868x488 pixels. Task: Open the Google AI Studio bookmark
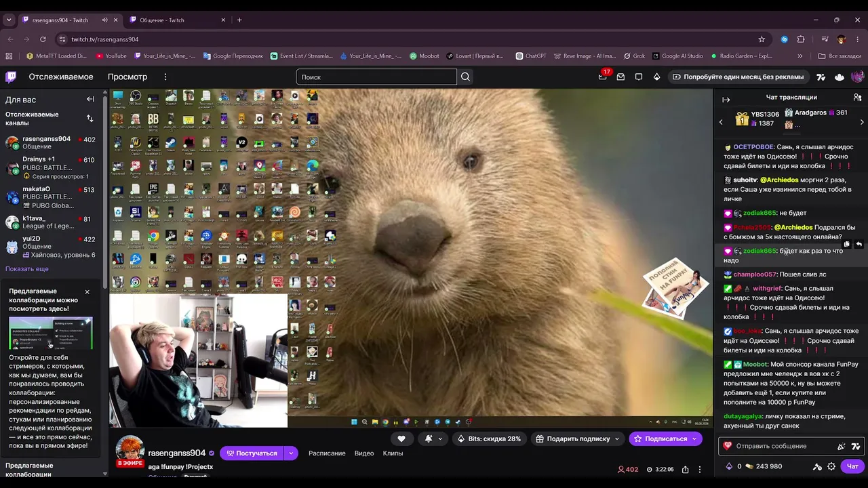pyautogui.click(x=677, y=56)
